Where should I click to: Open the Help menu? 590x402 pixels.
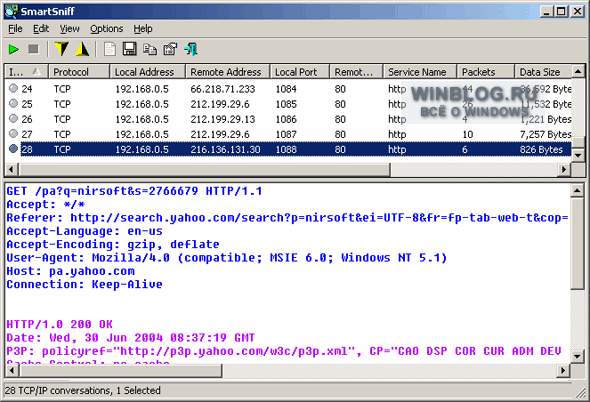pos(143,29)
